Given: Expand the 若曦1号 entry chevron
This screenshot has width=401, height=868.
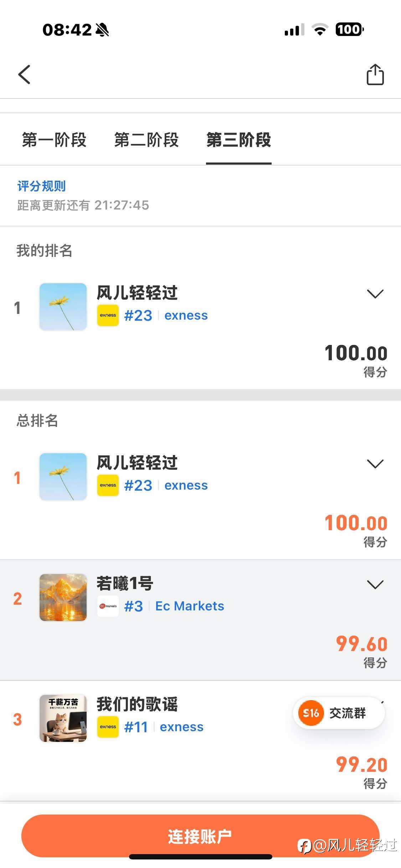Looking at the screenshot, I should pos(375,585).
